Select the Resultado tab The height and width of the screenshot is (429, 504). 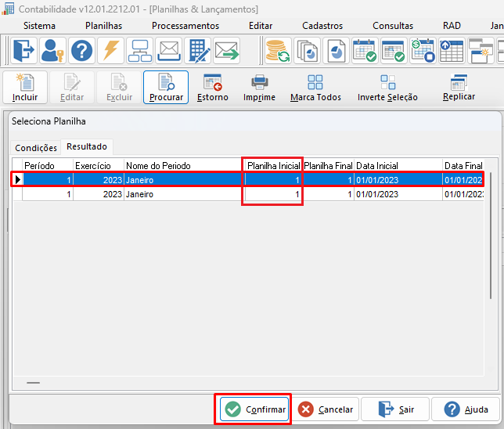click(x=87, y=146)
